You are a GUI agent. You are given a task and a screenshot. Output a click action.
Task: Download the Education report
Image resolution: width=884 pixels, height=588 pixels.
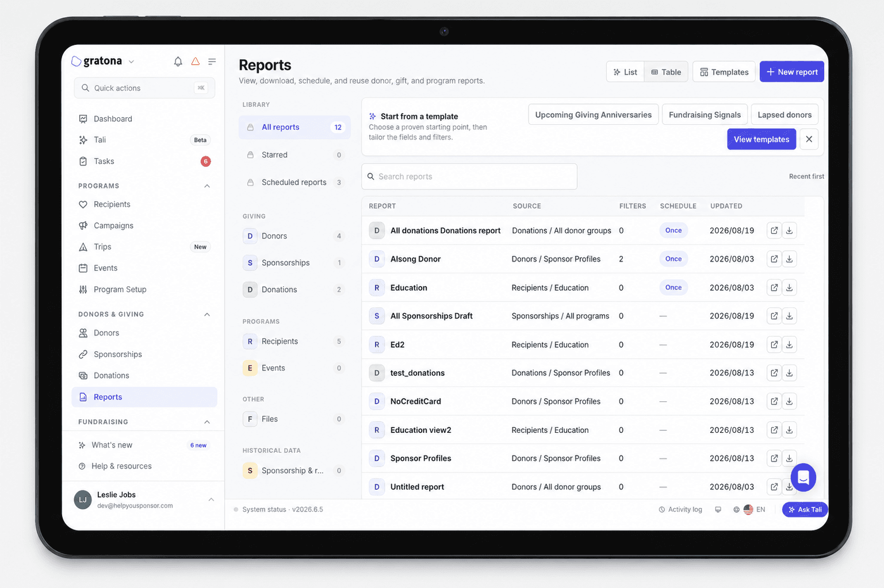point(790,287)
